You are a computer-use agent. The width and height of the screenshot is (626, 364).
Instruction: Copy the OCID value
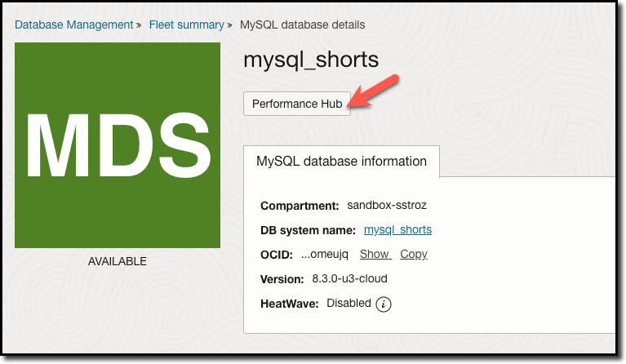tap(414, 255)
